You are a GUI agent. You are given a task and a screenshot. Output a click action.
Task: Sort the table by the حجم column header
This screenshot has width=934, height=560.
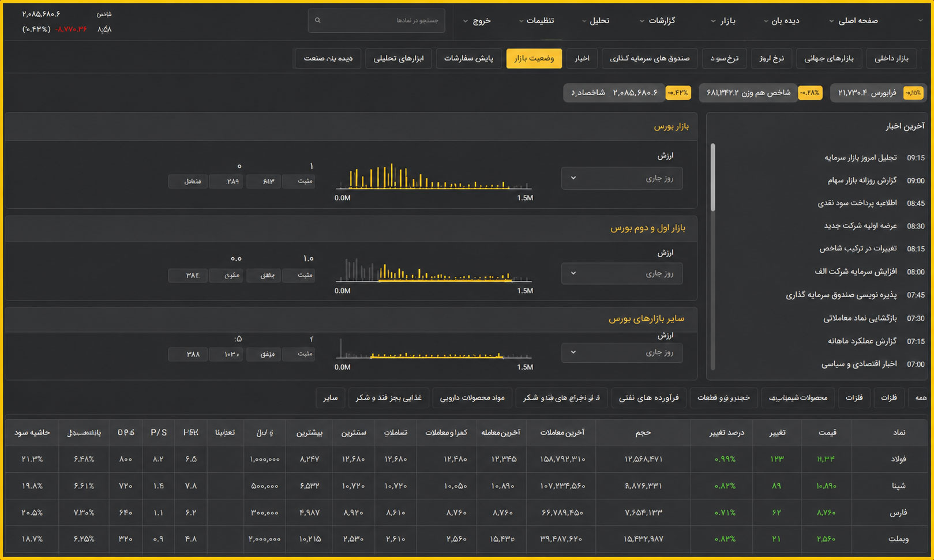click(x=644, y=433)
